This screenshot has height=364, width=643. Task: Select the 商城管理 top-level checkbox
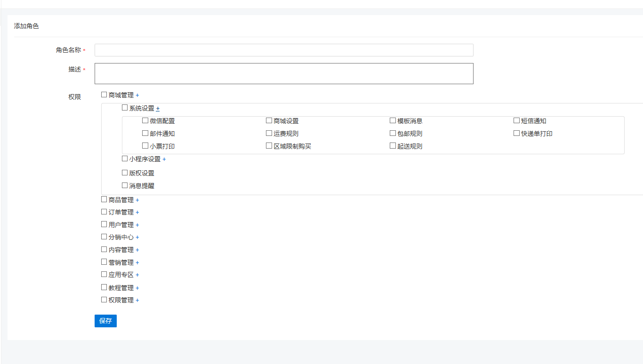(x=104, y=95)
